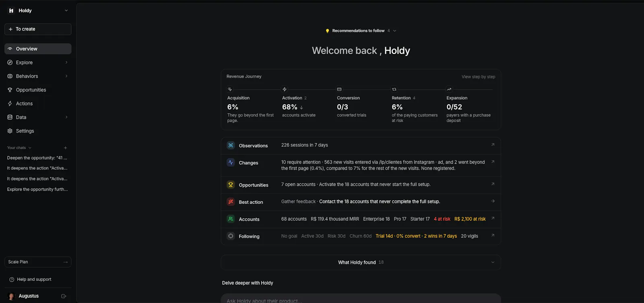Click the Expansion stage trend icon

449,89
